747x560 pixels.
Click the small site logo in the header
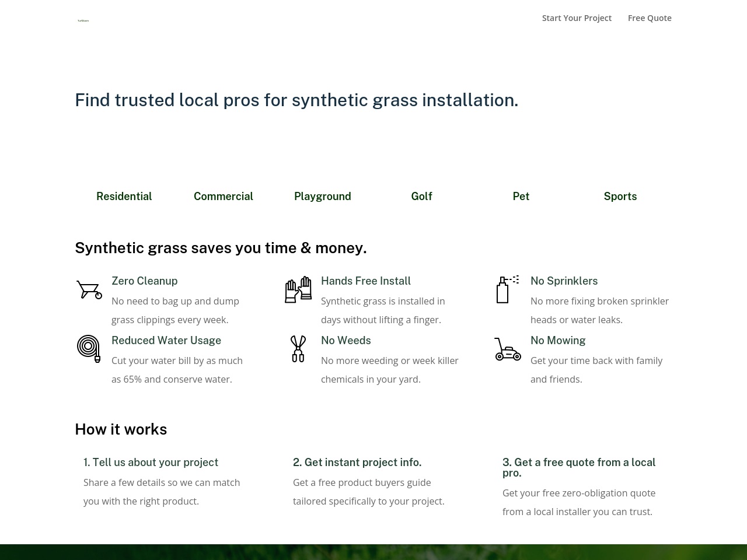(83, 20)
